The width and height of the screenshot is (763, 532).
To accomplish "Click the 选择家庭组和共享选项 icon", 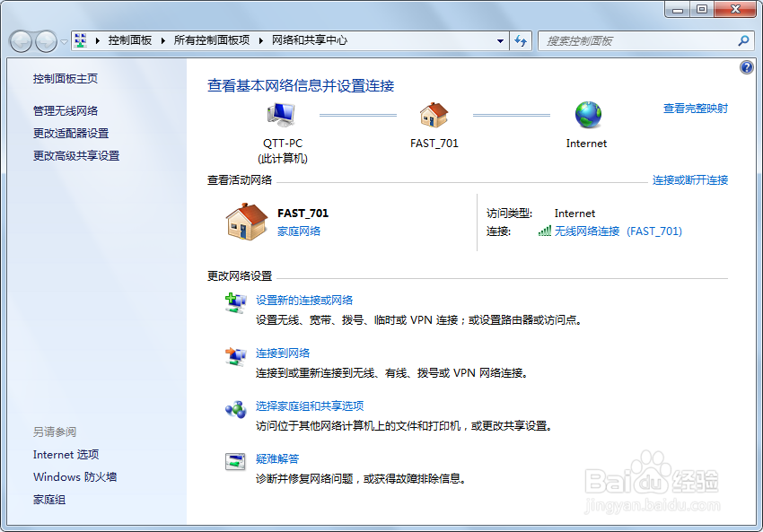I will pyautogui.click(x=236, y=406).
